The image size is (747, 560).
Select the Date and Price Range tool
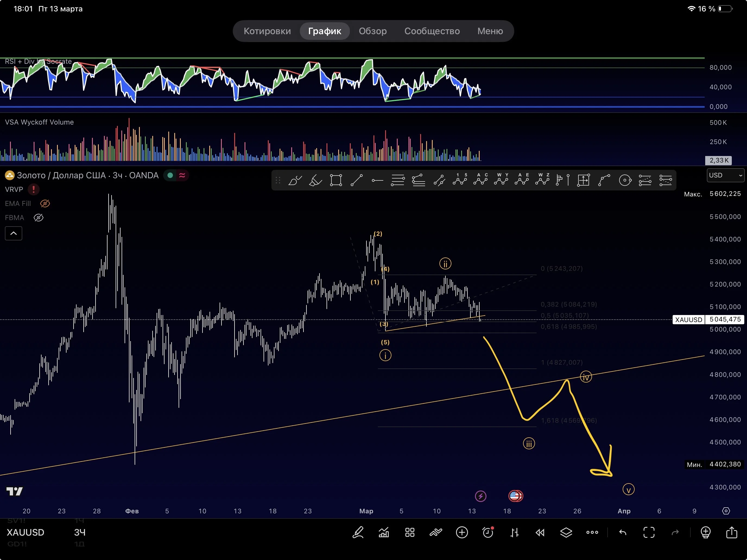click(584, 180)
